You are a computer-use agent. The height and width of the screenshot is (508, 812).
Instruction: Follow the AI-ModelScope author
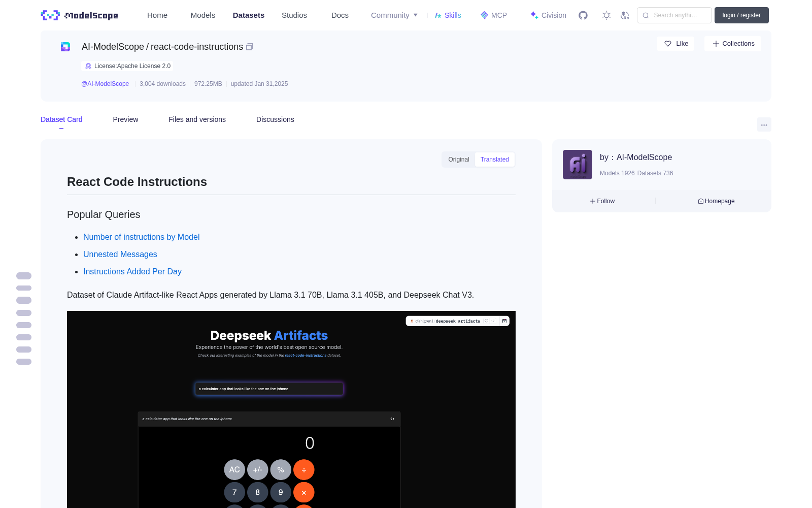click(602, 201)
